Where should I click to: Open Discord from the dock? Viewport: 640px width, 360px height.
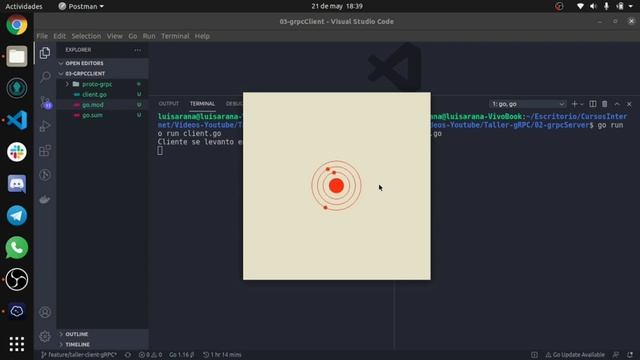[x=17, y=184]
